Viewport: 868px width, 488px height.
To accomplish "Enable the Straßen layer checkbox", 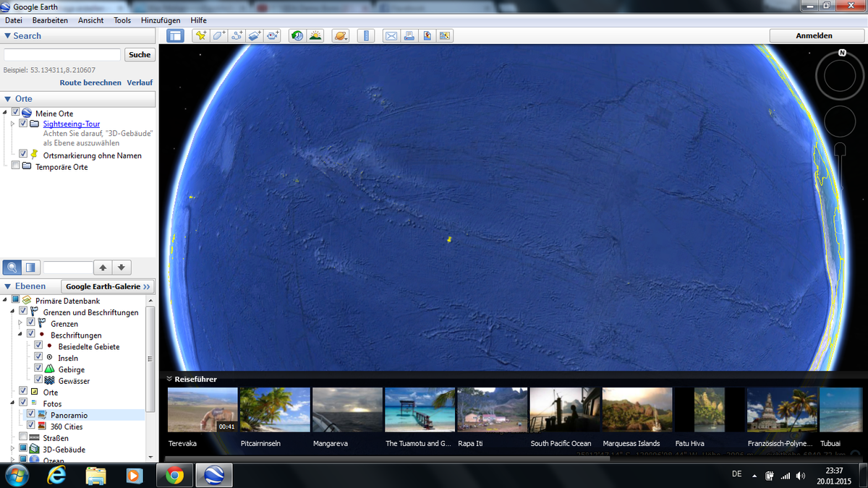I will click(23, 437).
